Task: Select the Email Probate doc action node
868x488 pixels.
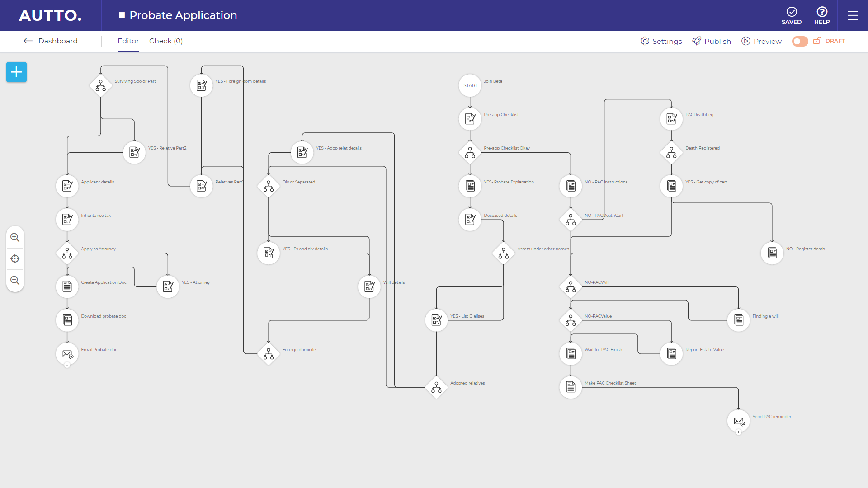Action: [67, 354]
